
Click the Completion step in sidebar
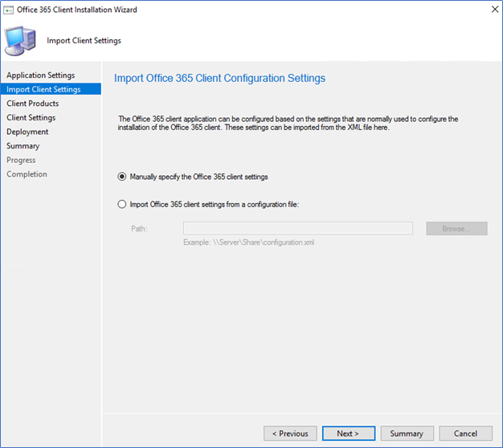click(x=27, y=174)
